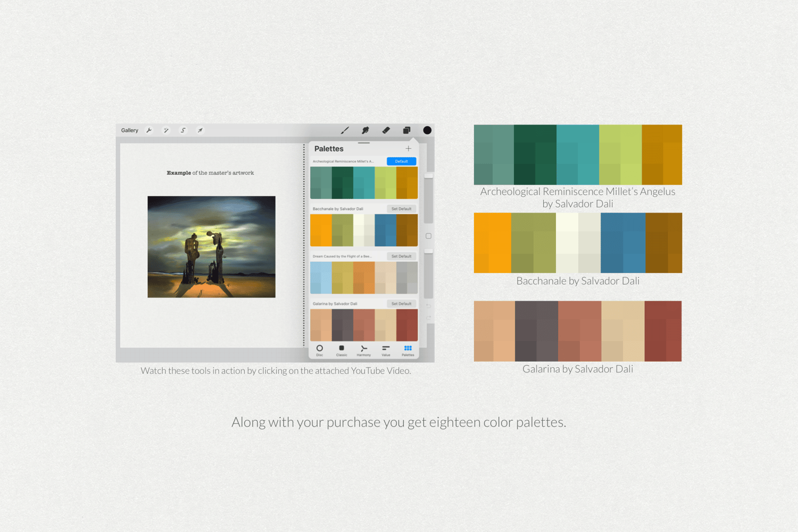Pick blue swatch in panel's Bacchanale palette
798x532 pixels.
click(385, 230)
